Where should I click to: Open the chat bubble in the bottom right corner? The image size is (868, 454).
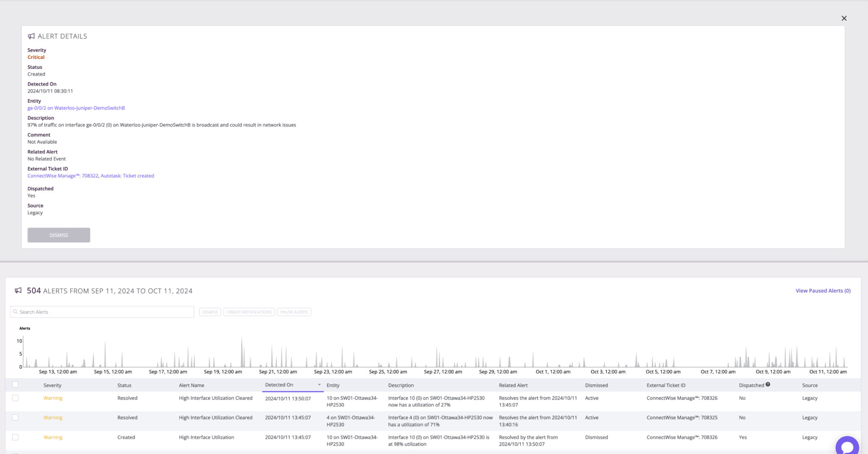[x=847, y=445]
